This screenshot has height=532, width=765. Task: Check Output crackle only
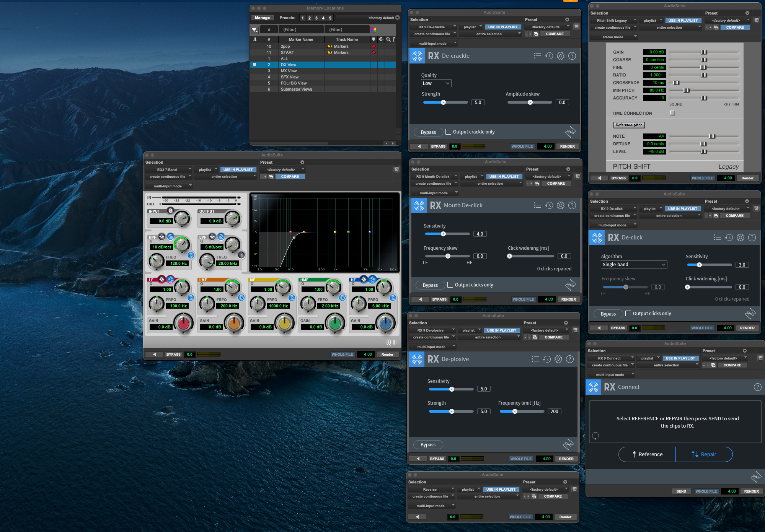point(448,132)
